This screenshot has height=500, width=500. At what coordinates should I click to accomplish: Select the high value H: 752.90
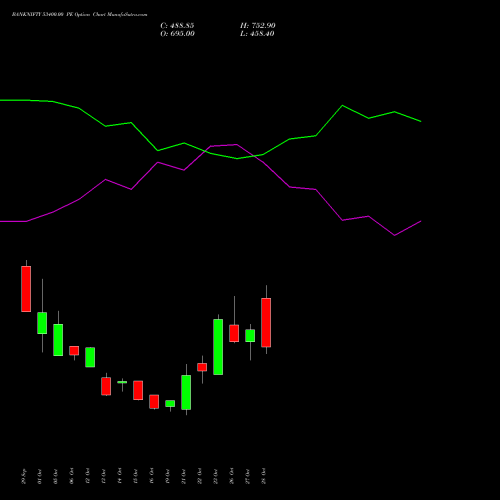[258, 26]
